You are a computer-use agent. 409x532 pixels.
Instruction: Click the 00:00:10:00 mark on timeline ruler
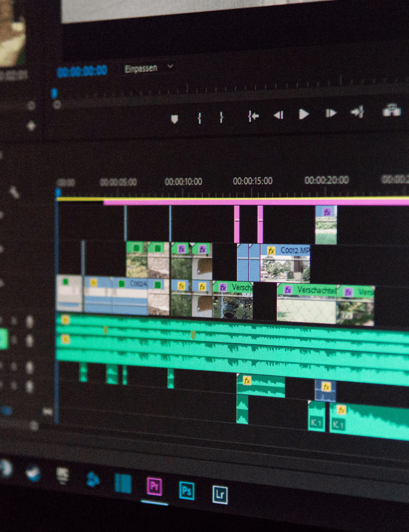click(x=183, y=182)
